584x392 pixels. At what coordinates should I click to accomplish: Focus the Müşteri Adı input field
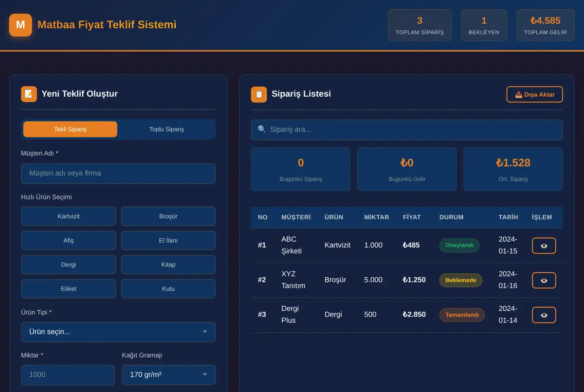[x=118, y=173]
